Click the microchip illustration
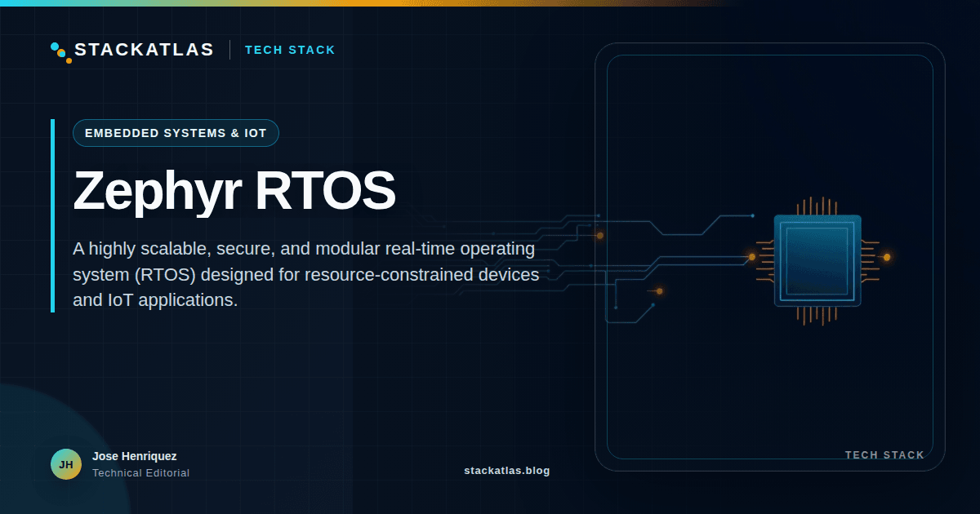This screenshot has width=980, height=514. 817,261
